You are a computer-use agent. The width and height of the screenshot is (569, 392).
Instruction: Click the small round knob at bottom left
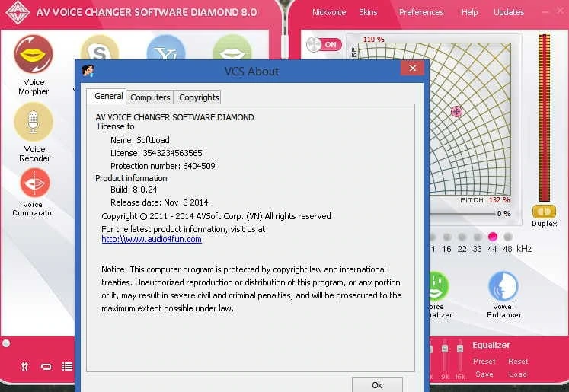[6, 343]
